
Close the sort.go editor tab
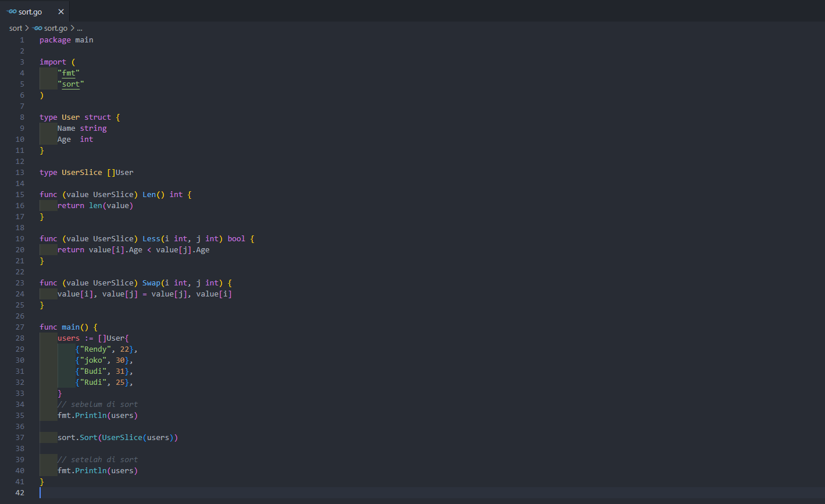coord(61,12)
